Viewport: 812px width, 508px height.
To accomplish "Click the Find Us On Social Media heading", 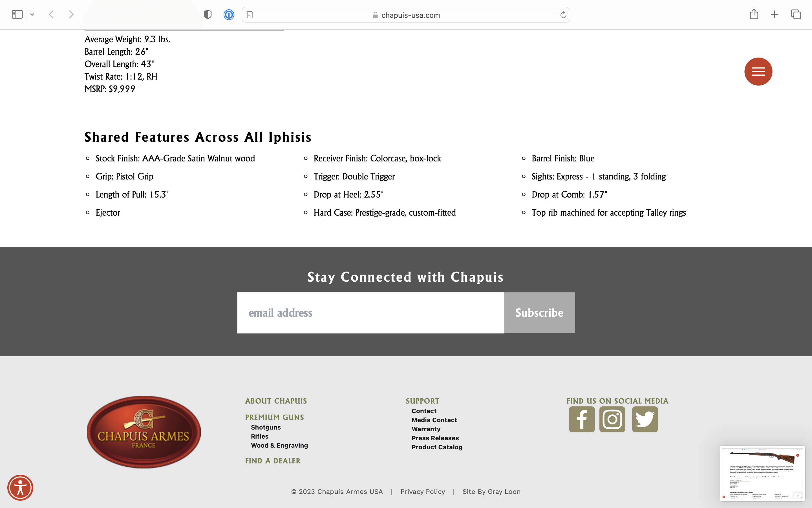I will (617, 401).
